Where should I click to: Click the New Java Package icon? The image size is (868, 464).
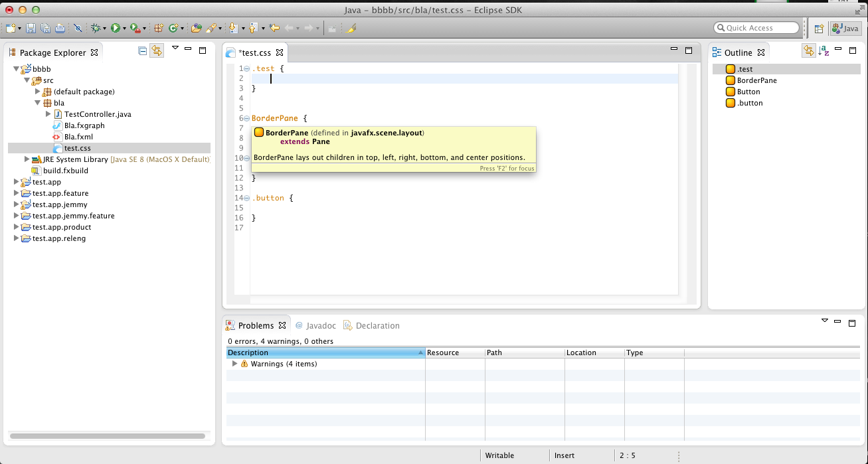pyautogui.click(x=159, y=28)
